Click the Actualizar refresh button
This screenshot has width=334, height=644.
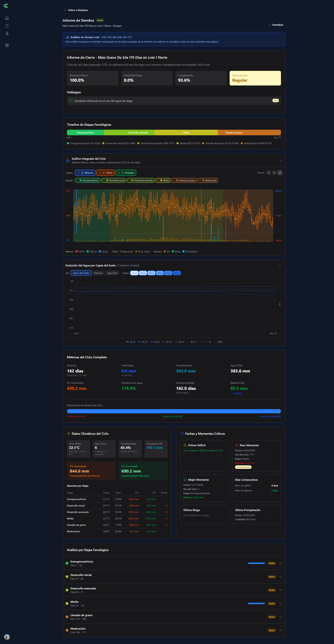click(276, 25)
